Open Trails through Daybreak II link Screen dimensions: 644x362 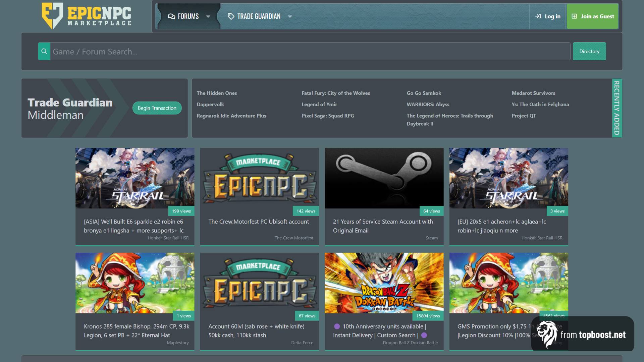pos(450,120)
